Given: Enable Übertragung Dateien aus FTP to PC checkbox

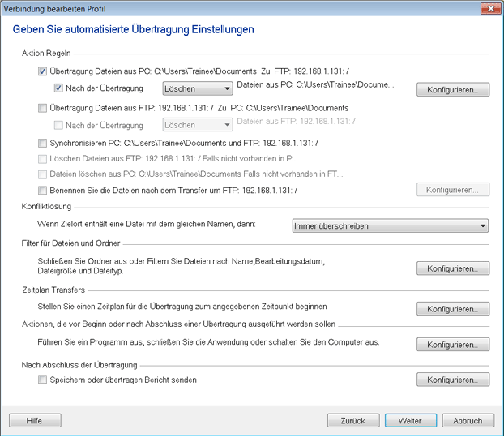Looking at the screenshot, I should [43, 108].
